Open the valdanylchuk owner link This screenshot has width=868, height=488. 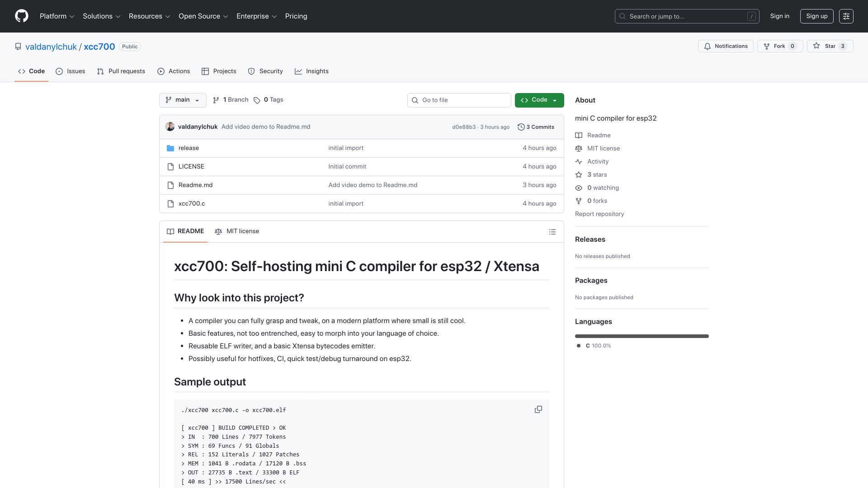click(x=51, y=47)
